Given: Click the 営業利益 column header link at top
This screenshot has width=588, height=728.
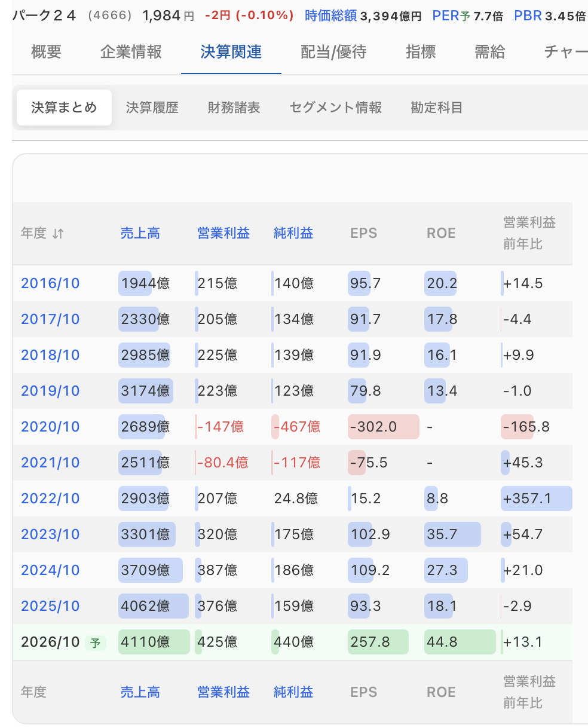Looking at the screenshot, I should click(x=223, y=233).
